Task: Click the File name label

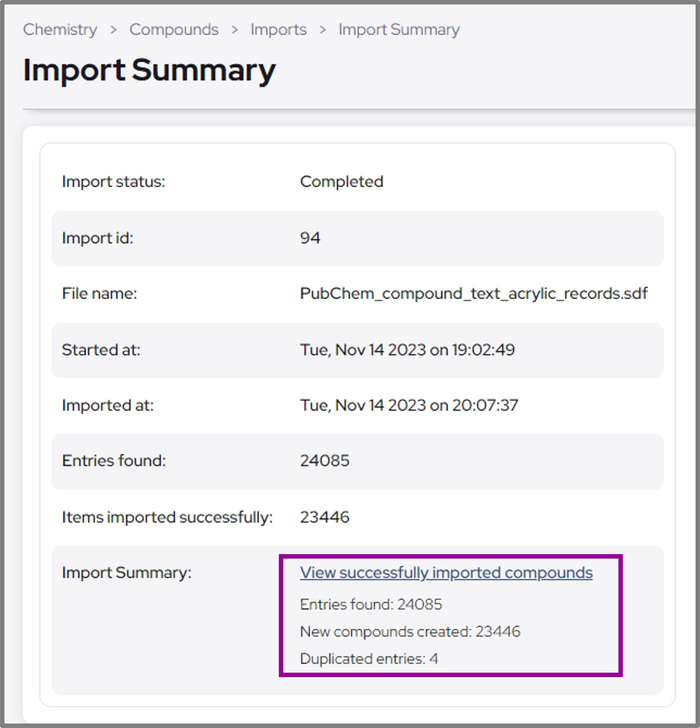Action: tap(99, 293)
